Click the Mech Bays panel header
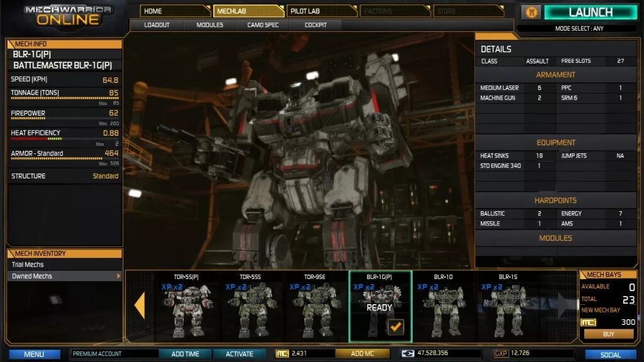The width and height of the screenshot is (644, 362). click(608, 275)
